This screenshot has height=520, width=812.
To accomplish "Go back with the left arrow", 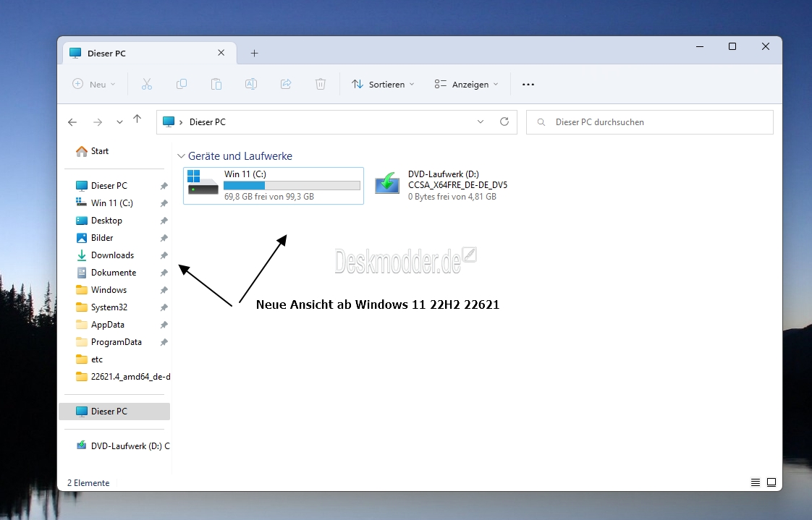I will [72, 122].
